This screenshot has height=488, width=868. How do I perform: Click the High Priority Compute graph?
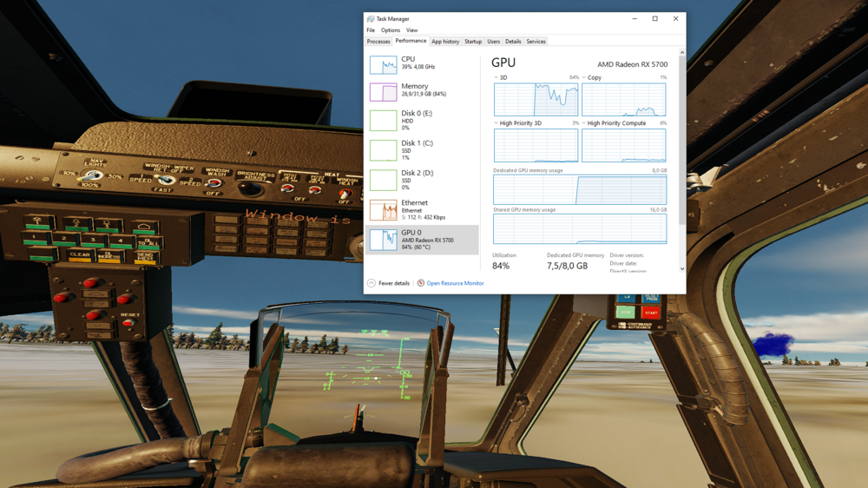pyautogui.click(x=624, y=145)
